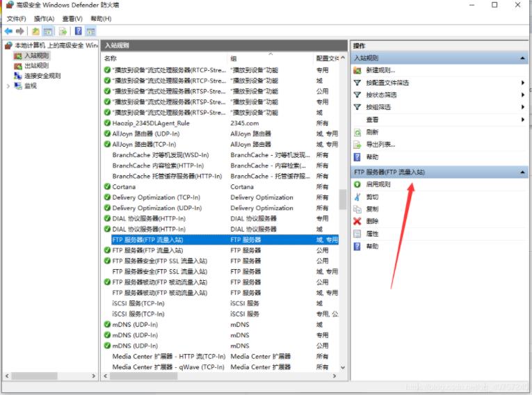The image size is (532, 395).
Task: Click the 出站规则 icon in the tree
Action: tap(18, 66)
